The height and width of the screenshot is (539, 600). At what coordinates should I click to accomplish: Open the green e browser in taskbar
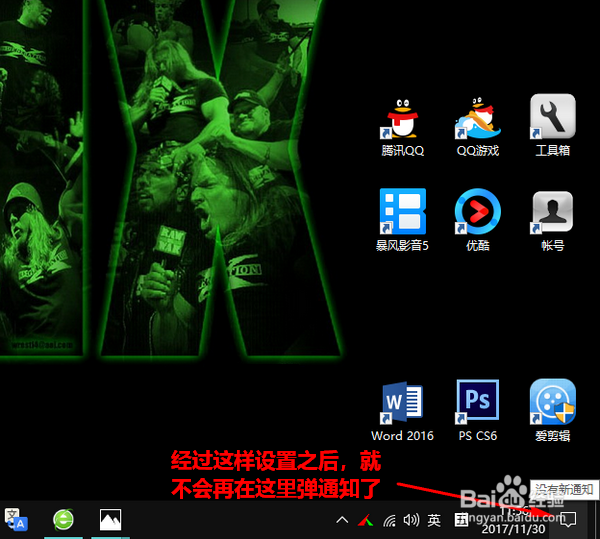pyautogui.click(x=63, y=520)
